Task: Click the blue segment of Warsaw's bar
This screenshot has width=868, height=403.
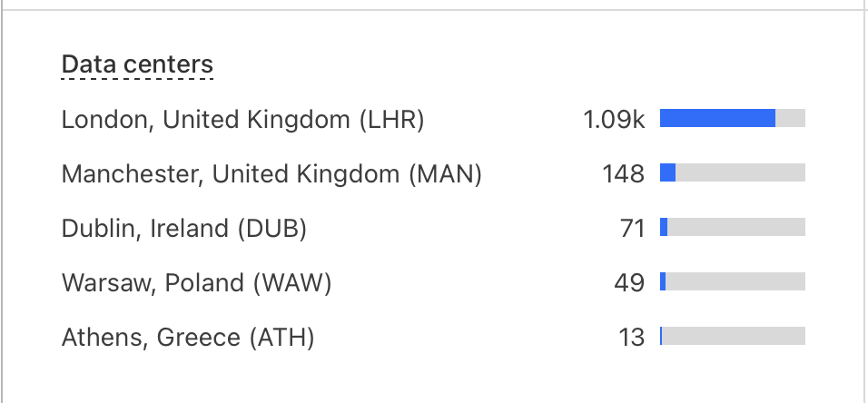Action: 663,281
